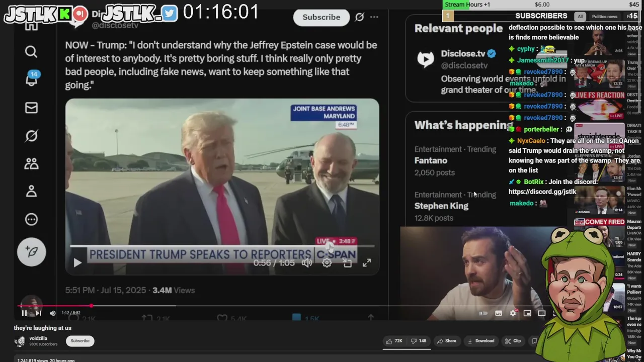This screenshot has width=644, height=362.
Task: Open the straighterade live thumbnail
Action: tap(599, 137)
